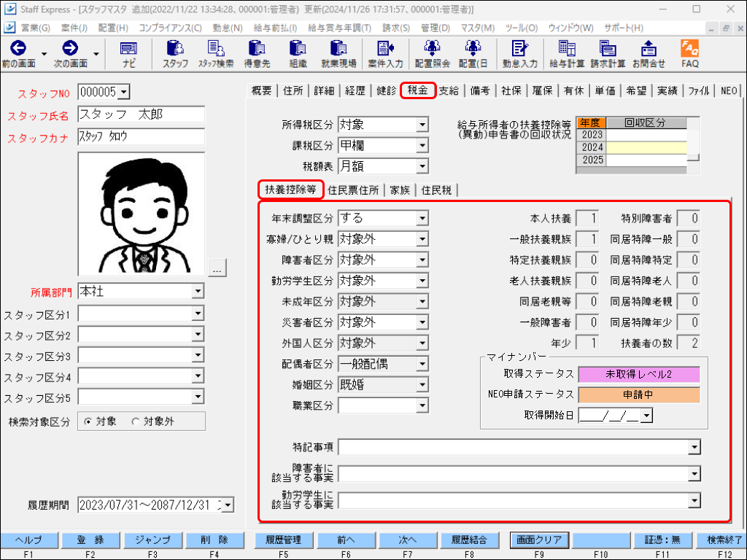Click the staff photo browse button

click(x=217, y=270)
